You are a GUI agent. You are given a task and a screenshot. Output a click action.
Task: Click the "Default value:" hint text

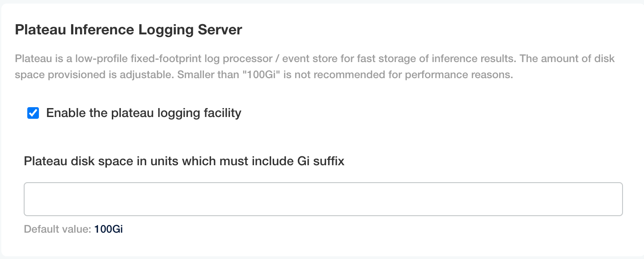pos(58,230)
